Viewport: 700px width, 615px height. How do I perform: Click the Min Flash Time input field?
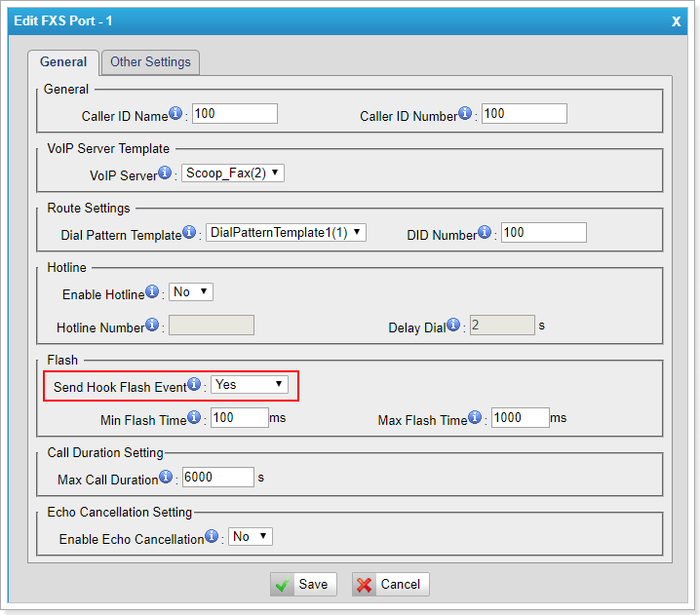[240, 417]
